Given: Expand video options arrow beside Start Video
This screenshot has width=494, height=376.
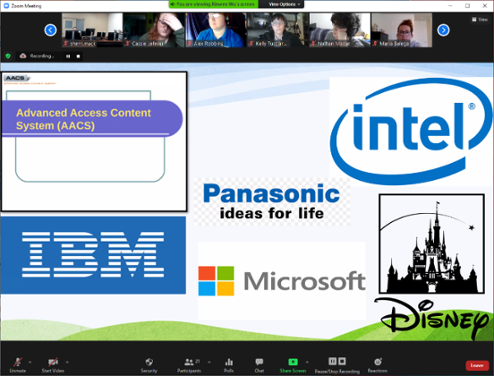Looking at the screenshot, I should click(x=67, y=362).
